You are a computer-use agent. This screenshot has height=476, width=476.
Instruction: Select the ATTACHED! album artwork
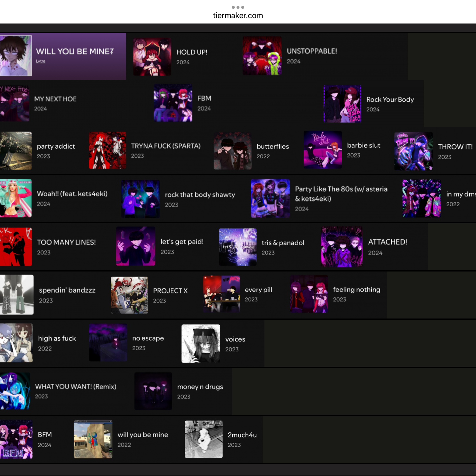pyautogui.click(x=342, y=247)
